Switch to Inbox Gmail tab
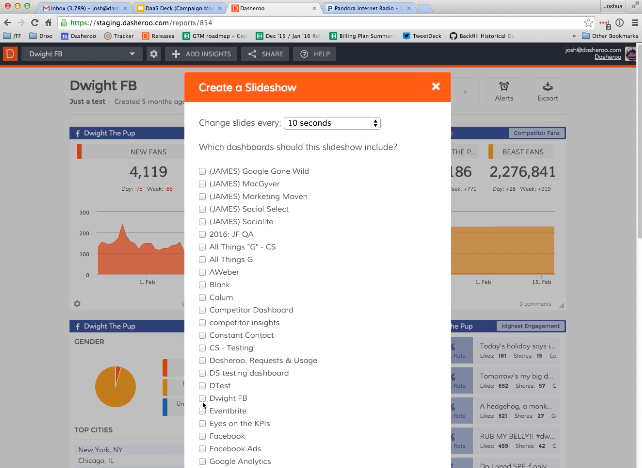 click(x=85, y=8)
